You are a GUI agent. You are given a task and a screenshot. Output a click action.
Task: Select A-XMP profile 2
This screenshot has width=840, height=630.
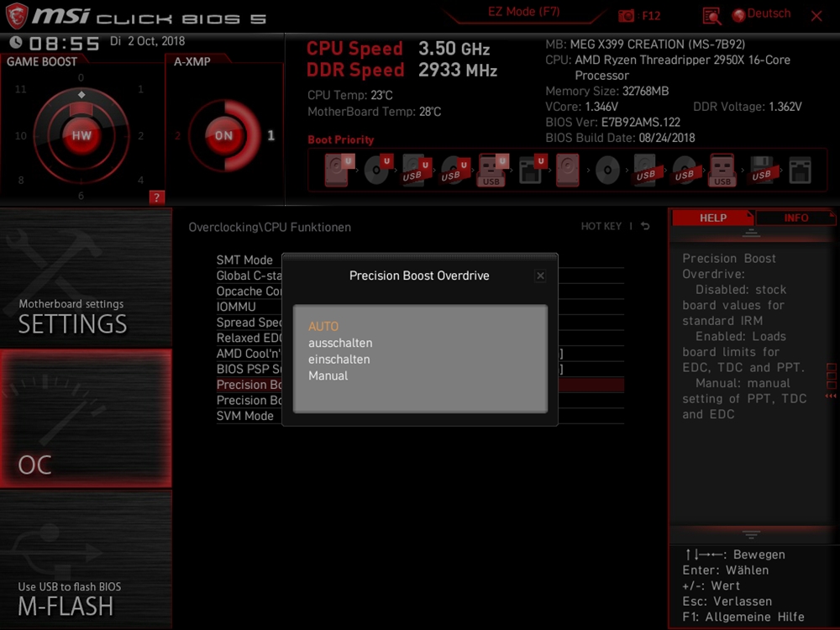178,135
